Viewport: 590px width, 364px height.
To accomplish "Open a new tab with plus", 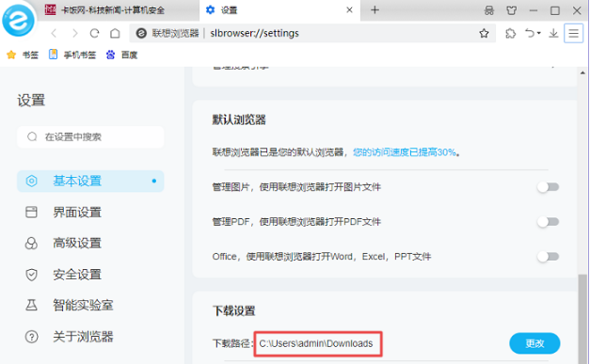I will tap(375, 10).
